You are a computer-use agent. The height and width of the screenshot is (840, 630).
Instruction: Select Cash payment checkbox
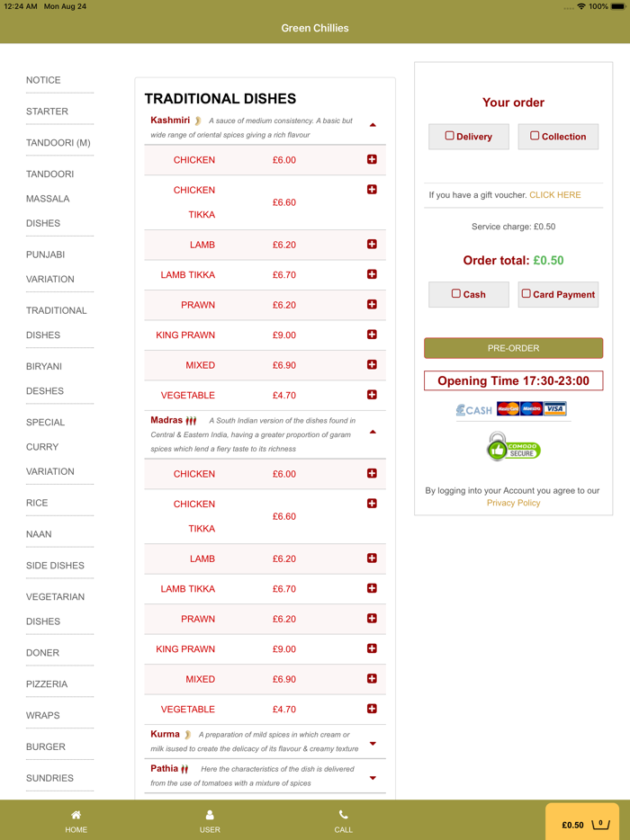click(x=456, y=293)
